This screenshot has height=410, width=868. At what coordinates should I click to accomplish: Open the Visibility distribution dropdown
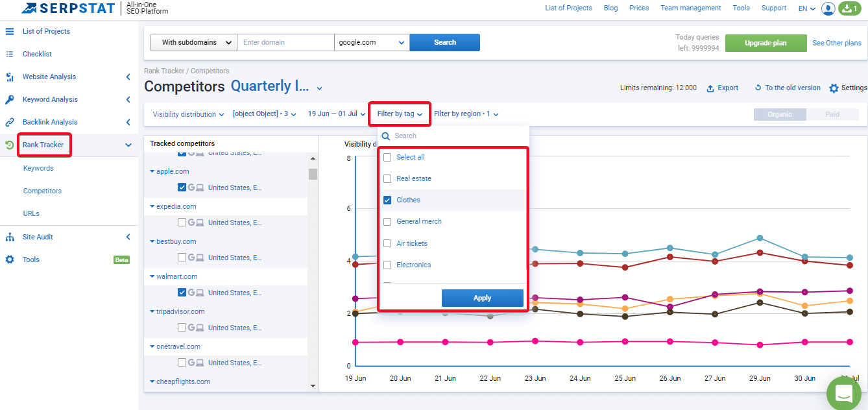pos(189,114)
